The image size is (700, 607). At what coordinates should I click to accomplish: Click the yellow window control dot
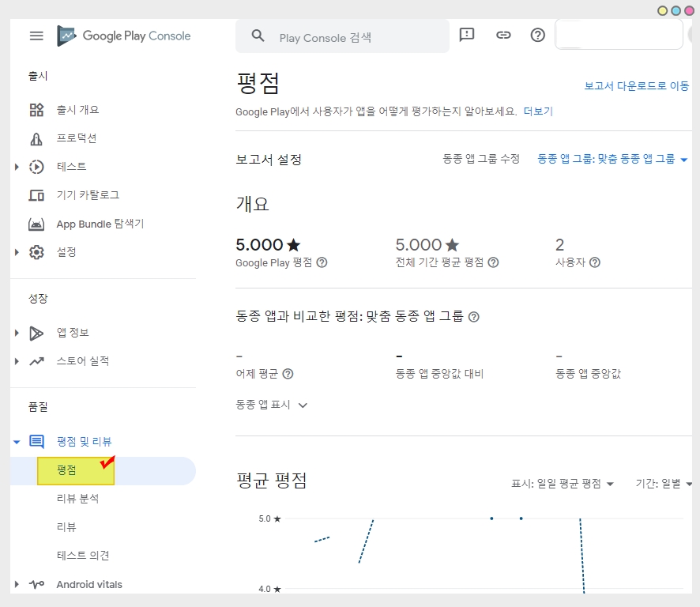[663, 11]
